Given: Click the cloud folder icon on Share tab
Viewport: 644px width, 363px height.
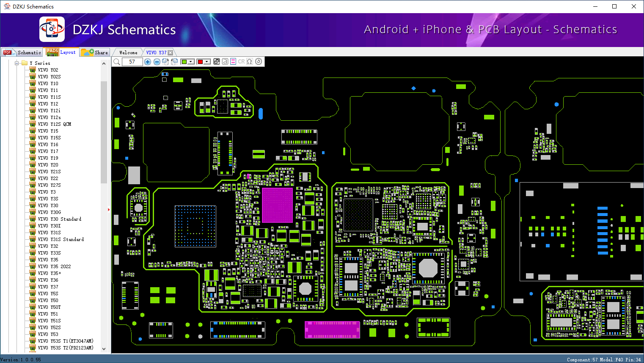Looking at the screenshot, I should 87,52.
